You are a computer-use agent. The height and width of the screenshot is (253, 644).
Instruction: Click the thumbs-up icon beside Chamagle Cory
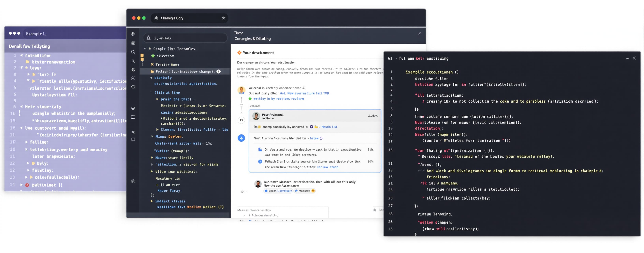pos(156,18)
